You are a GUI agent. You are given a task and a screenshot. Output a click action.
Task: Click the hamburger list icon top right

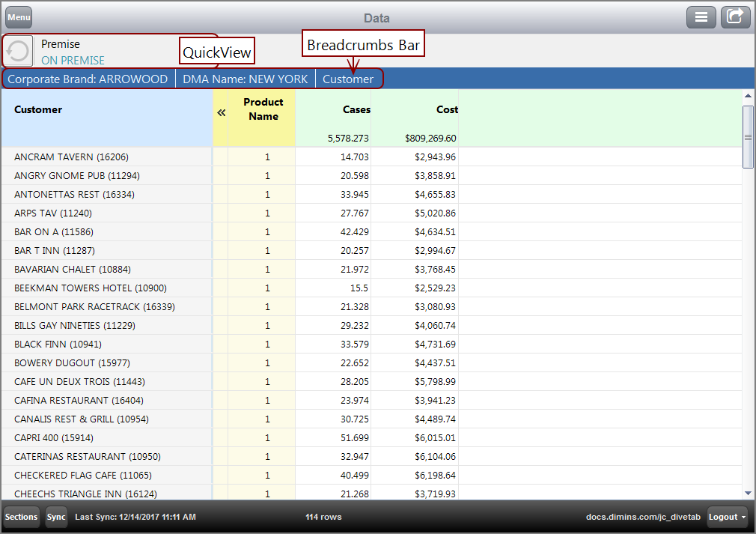(701, 17)
